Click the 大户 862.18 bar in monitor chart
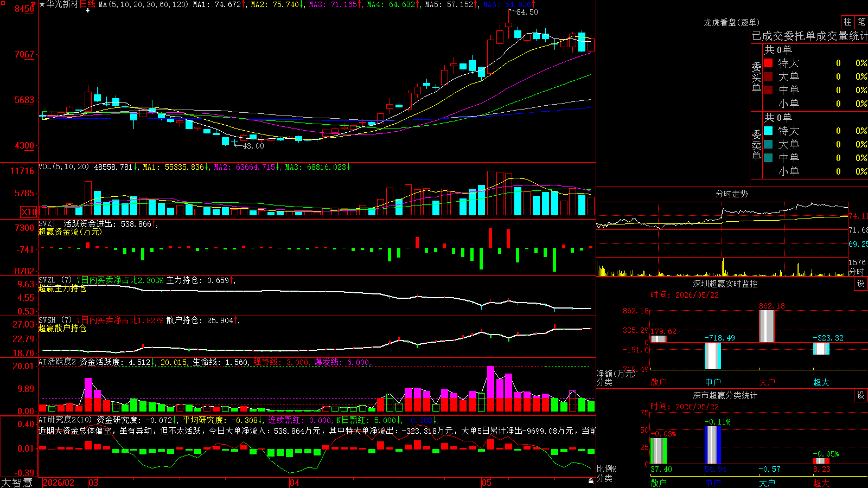This screenshot has width=868, height=488. point(767,326)
